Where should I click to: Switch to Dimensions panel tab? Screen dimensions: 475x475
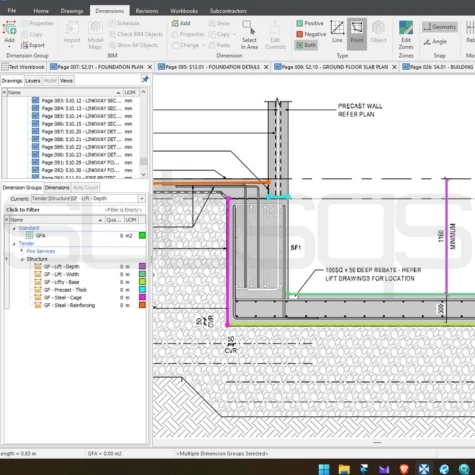(57, 188)
